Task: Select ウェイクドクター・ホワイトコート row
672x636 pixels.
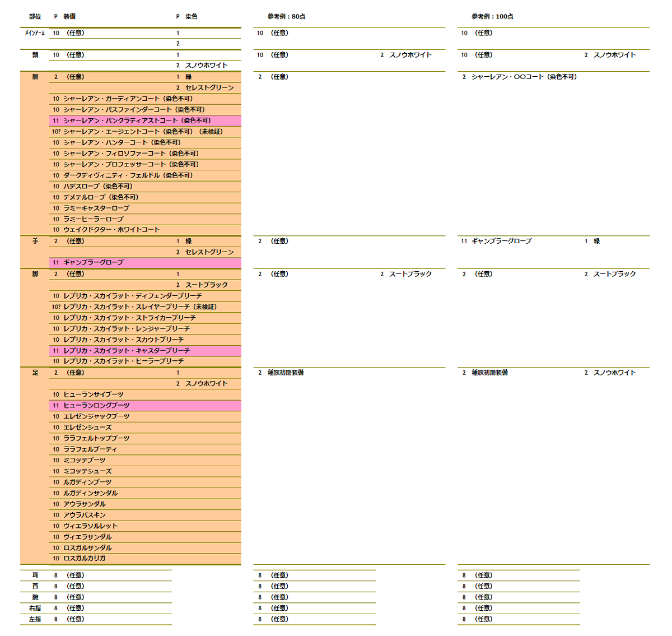Action: (146, 230)
